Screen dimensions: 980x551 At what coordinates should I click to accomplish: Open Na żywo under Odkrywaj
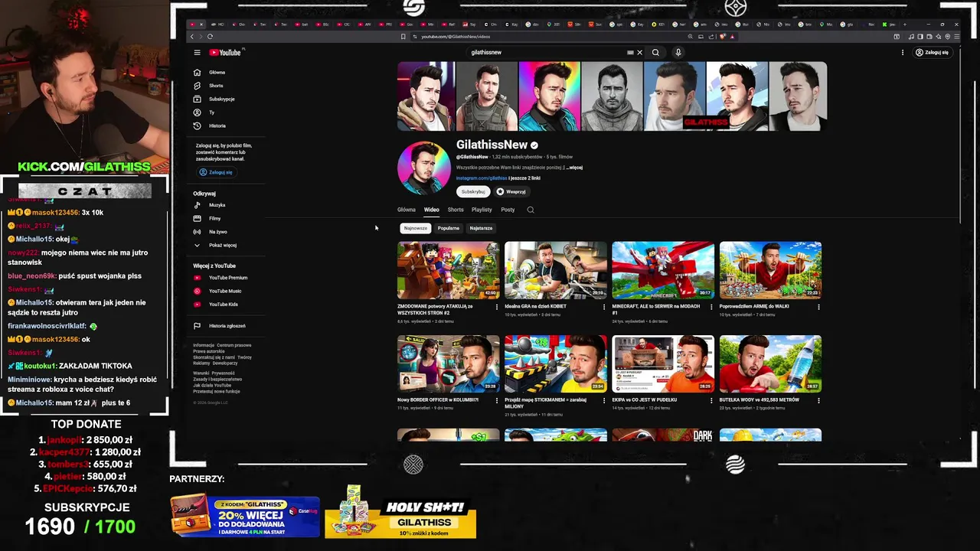[x=220, y=232]
